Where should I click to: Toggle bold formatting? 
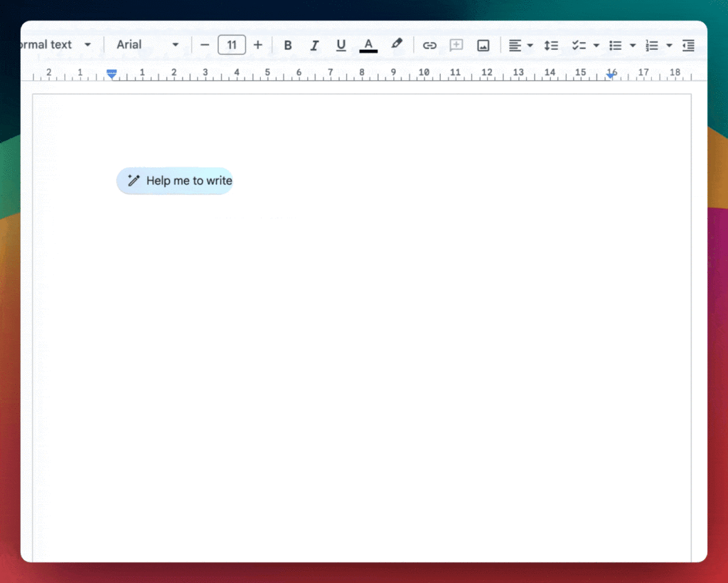click(288, 45)
